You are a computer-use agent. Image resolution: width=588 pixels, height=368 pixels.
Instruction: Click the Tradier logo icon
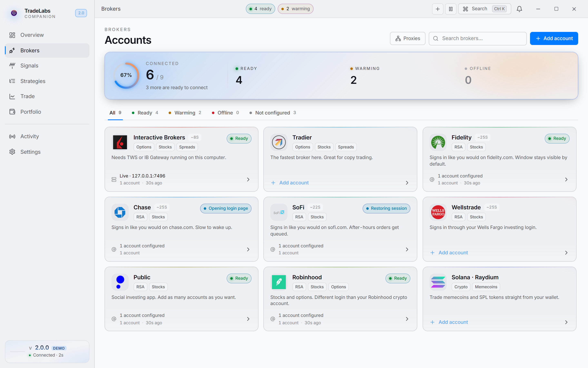(279, 142)
